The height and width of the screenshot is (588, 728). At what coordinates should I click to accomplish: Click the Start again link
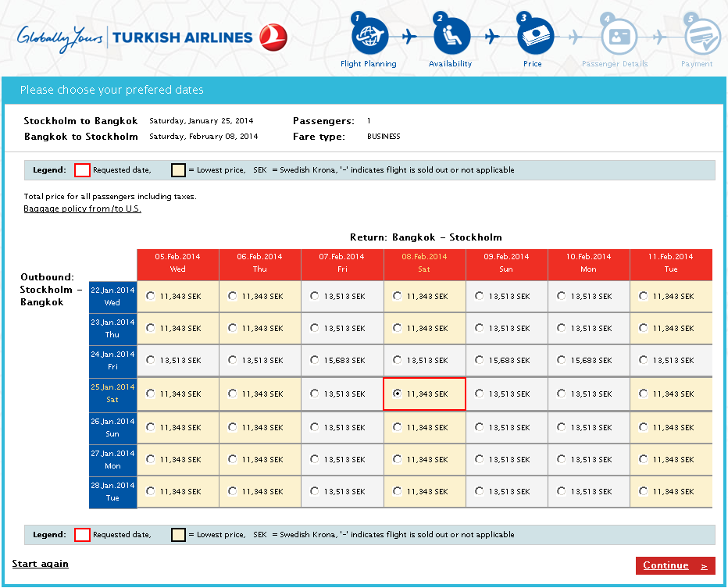[41, 564]
